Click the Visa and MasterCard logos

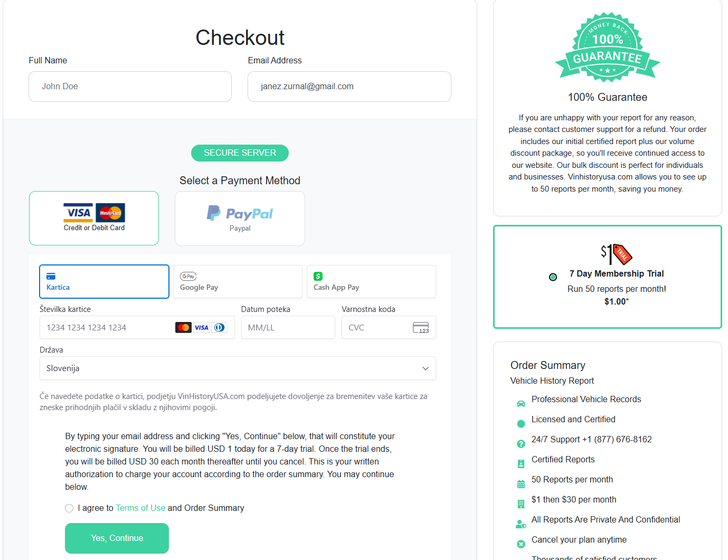94,213
